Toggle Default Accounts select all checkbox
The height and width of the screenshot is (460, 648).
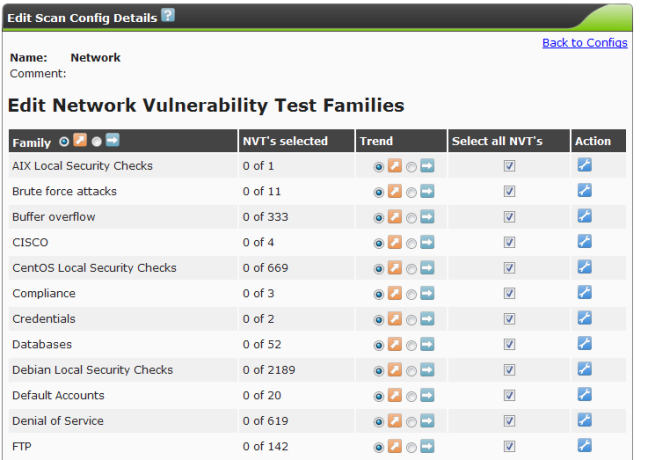[509, 396]
